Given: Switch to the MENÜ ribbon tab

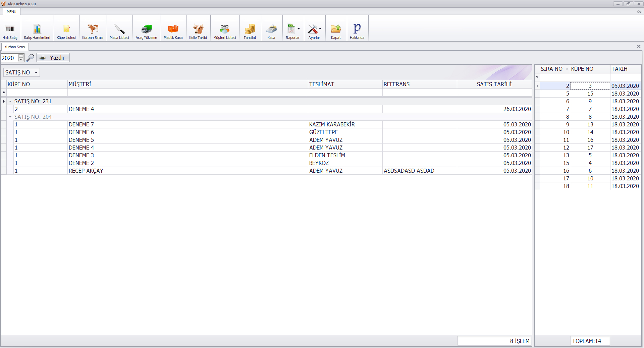Looking at the screenshot, I should click(11, 12).
